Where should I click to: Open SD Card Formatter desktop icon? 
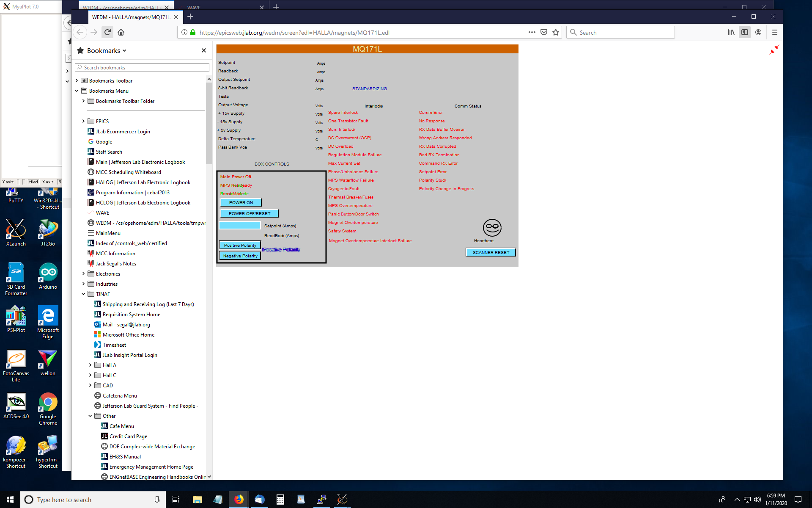point(16,279)
